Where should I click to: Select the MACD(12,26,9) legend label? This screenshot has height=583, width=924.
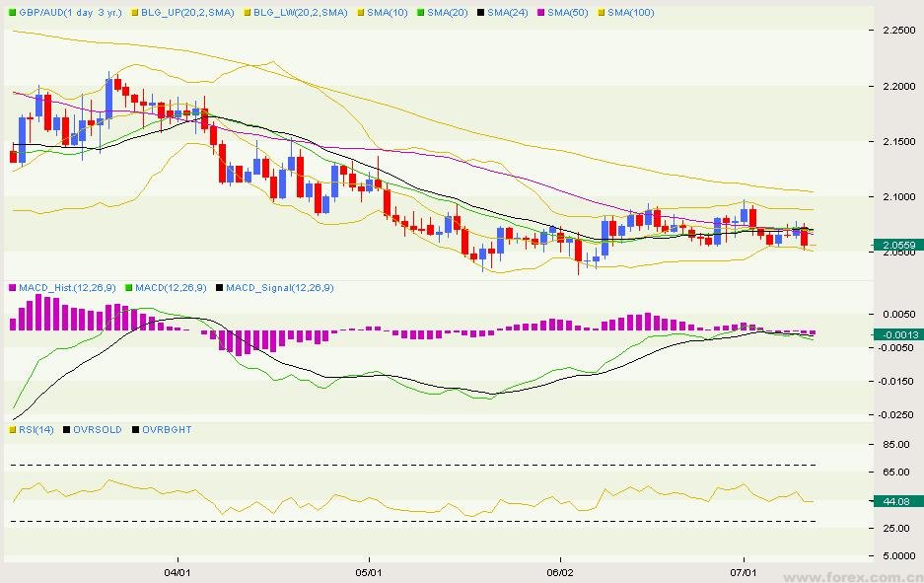pyautogui.click(x=173, y=288)
